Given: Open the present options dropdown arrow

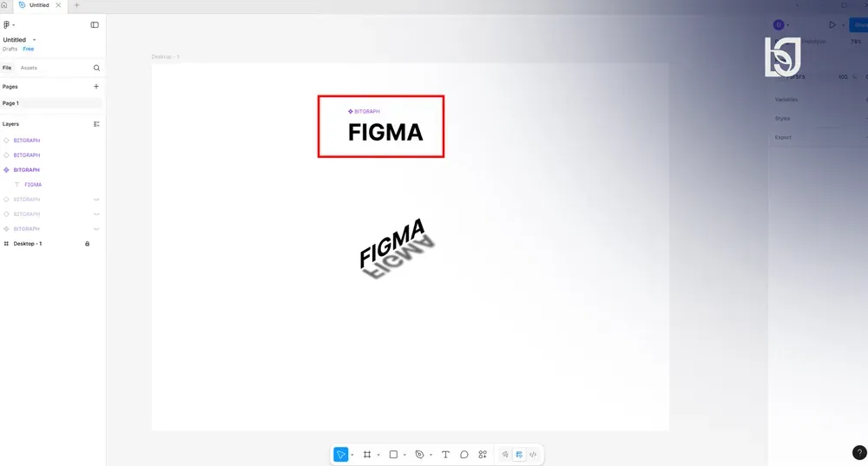Looking at the screenshot, I should point(843,25).
